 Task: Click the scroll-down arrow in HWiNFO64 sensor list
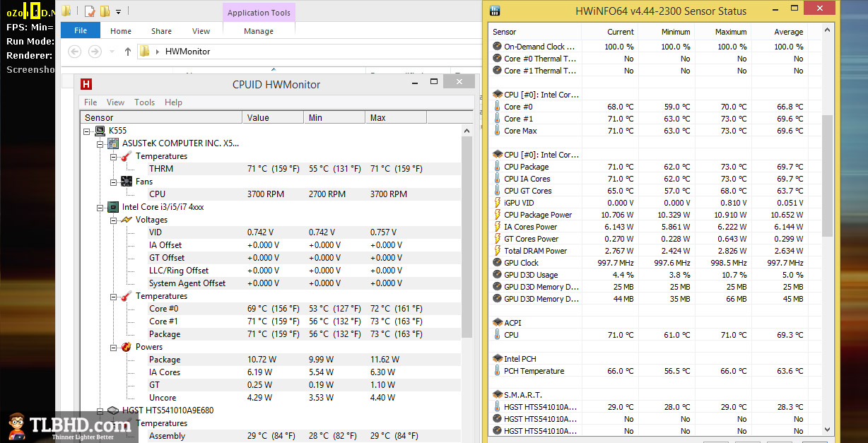pos(827,430)
